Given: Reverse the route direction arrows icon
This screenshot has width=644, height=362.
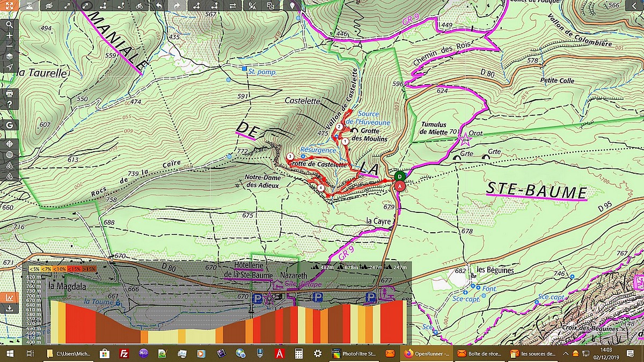Looking at the screenshot, I should (x=233, y=5).
